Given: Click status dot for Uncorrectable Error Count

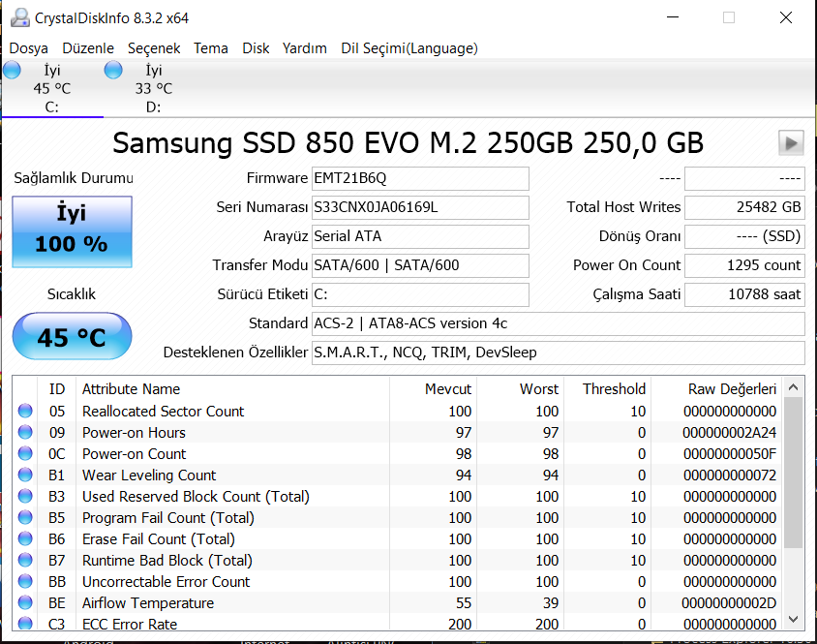Looking at the screenshot, I should 25,581.
